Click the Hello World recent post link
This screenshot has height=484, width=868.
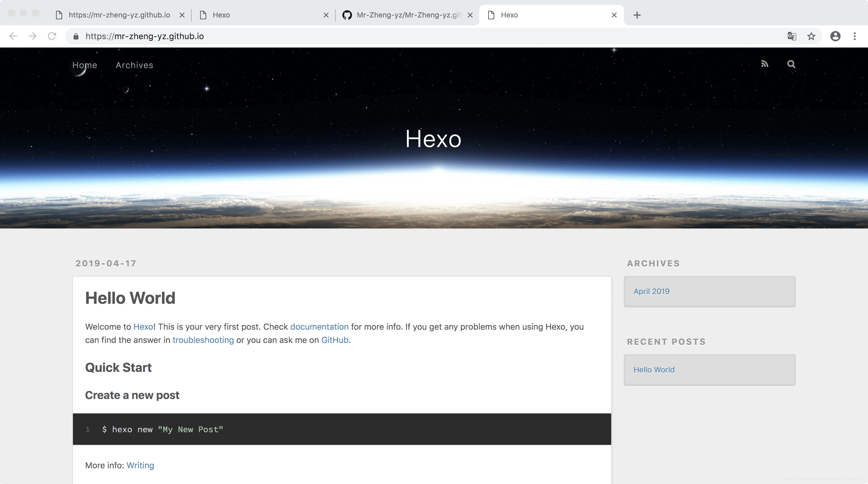pyautogui.click(x=653, y=369)
